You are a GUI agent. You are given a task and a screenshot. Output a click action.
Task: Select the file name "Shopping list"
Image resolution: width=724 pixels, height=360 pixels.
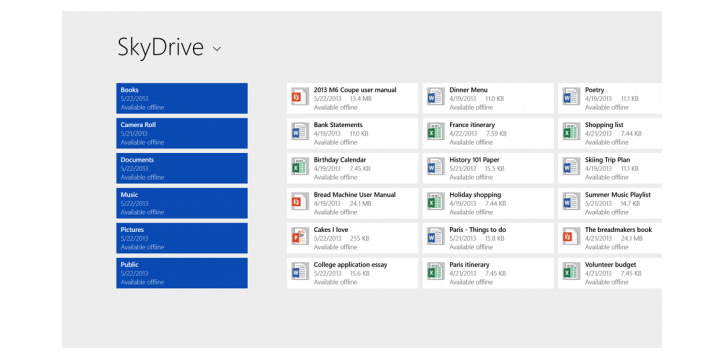[x=604, y=125]
